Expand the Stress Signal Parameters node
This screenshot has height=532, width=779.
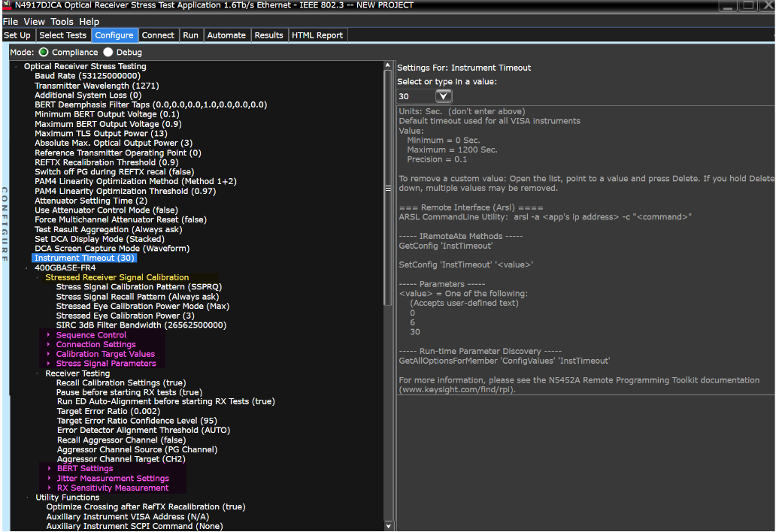(x=48, y=363)
